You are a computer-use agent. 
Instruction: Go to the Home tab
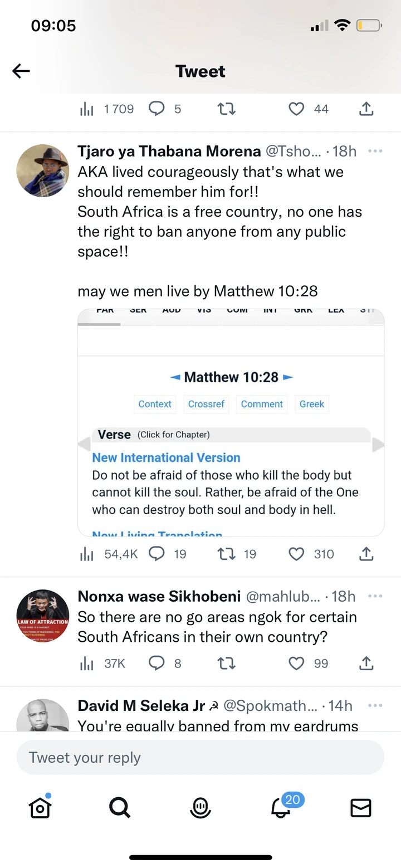coord(40,807)
